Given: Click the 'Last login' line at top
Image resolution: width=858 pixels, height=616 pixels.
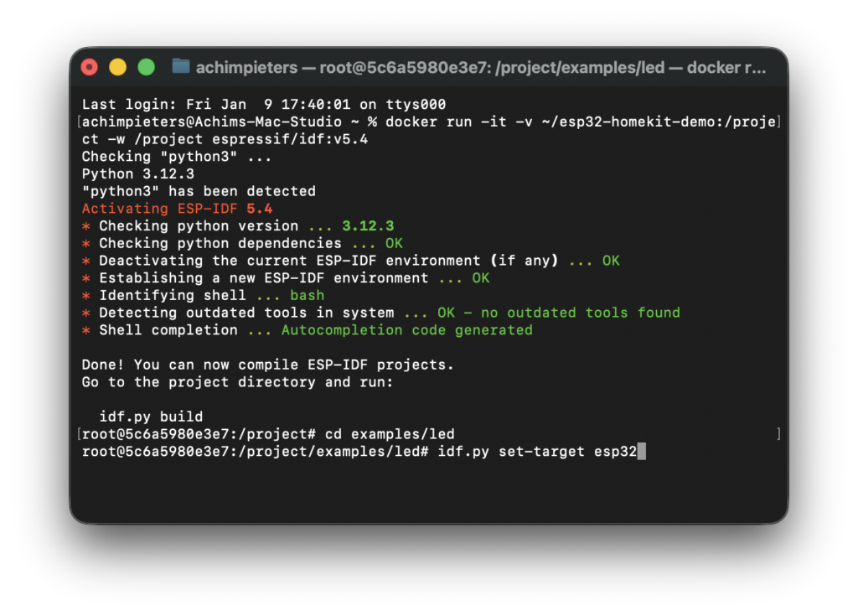Looking at the screenshot, I should pyautogui.click(x=264, y=104).
